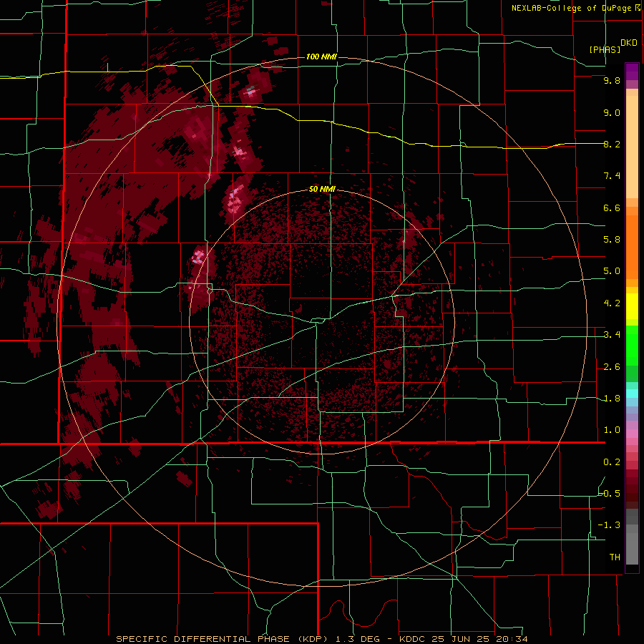Pick the peach segment of the color bar
This screenshot has width=644, height=644.
point(632,147)
